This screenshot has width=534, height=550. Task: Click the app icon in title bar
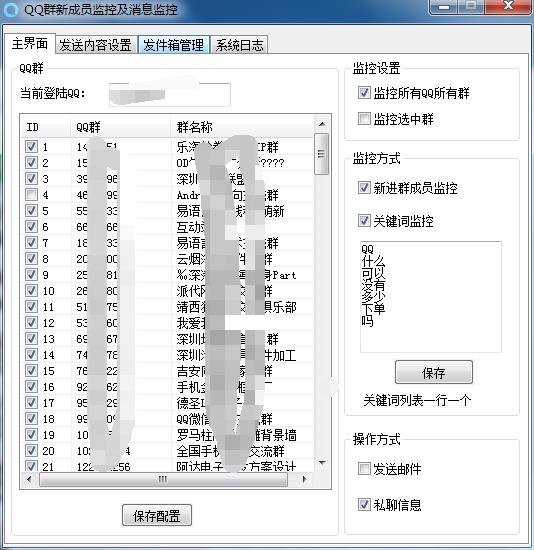tap(10, 9)
